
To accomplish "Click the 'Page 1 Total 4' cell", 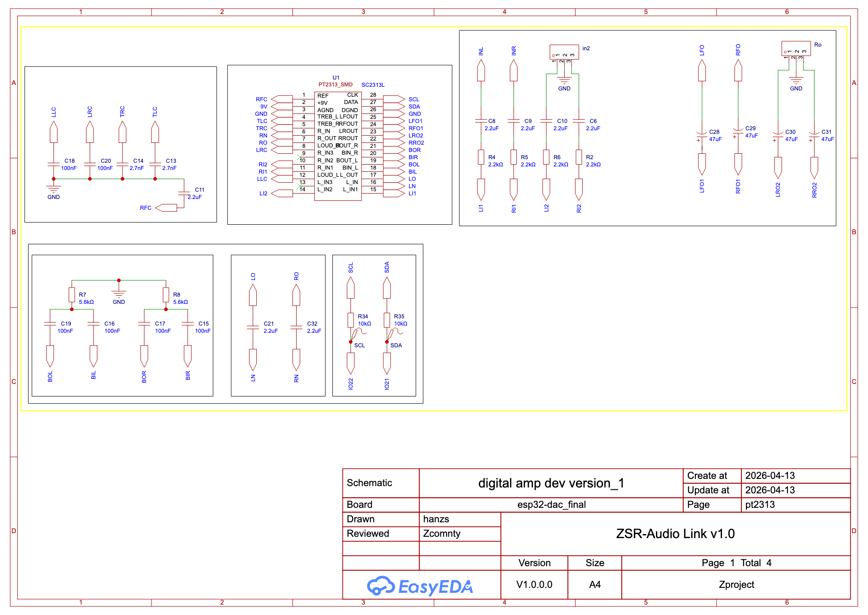I will pos(736,563).
